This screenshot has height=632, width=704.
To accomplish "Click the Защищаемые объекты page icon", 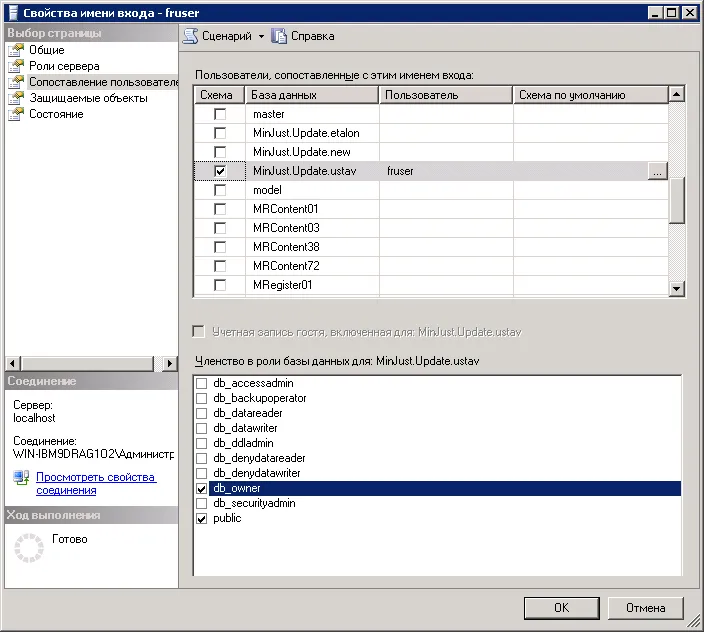I will [x=16, y=98].
